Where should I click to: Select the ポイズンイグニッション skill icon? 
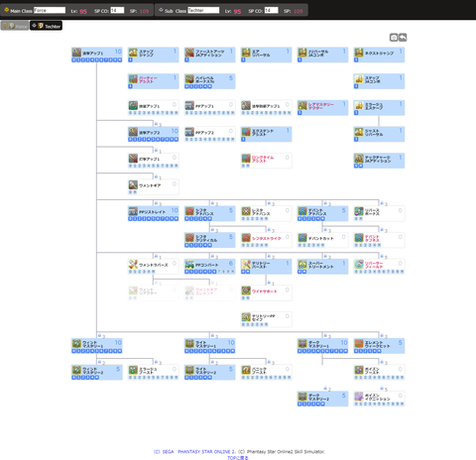coord(359,397)
